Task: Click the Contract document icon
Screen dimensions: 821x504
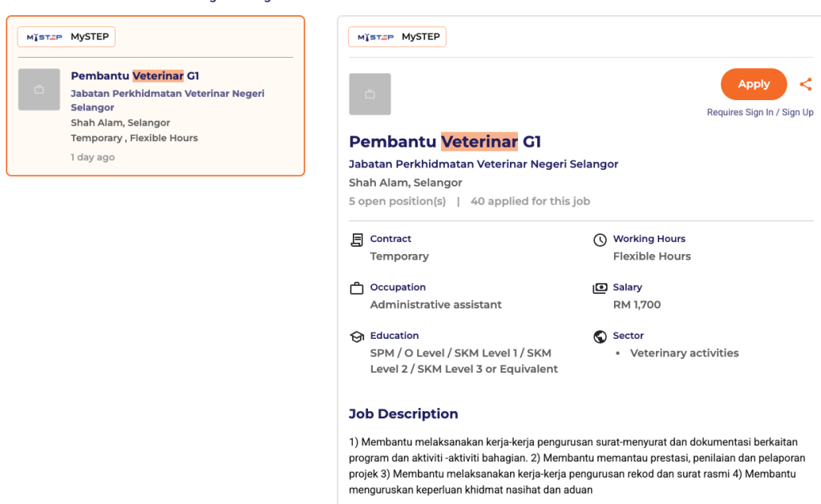Action: tap(357, 240)
